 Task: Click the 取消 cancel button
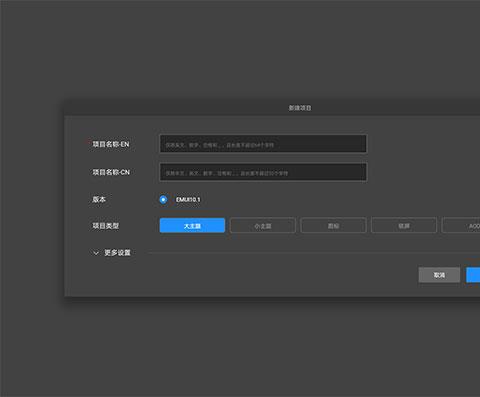point(439,275)
